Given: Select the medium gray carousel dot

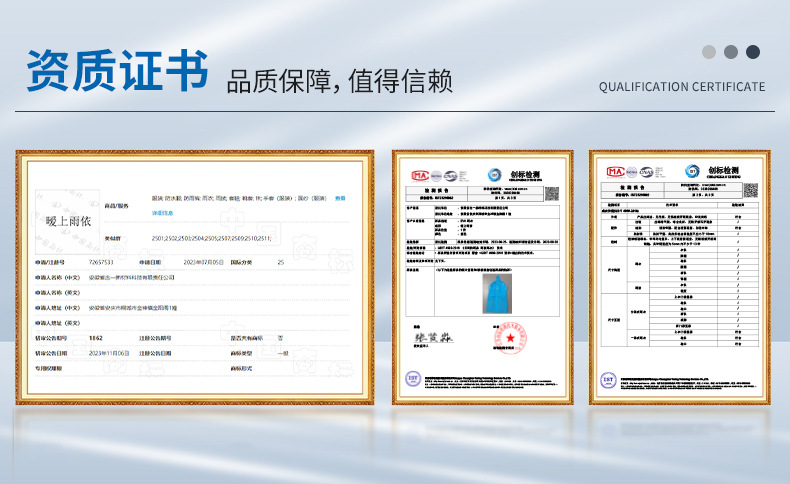Looking at the screenshot, I should [731, 52].
